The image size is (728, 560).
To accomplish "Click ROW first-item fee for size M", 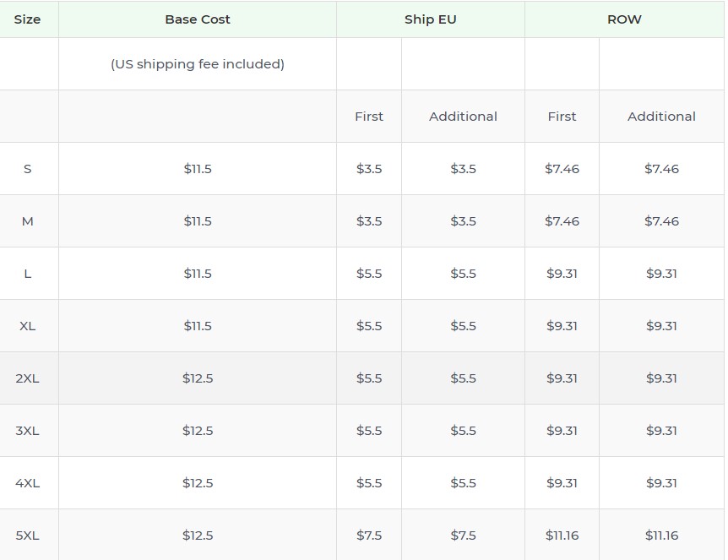I will (562, 221).
